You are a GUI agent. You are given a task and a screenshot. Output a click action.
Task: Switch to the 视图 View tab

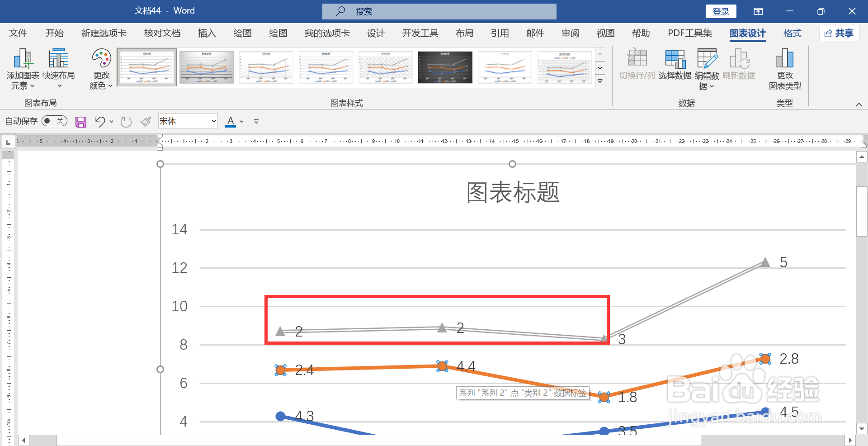click(x=606, y=33)
